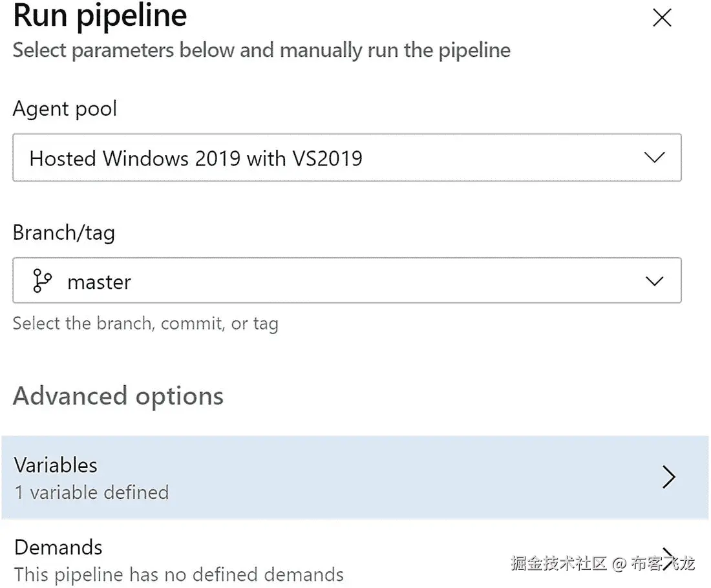Click the Variables row right chevron
Viewport: 711px width, 588px height.
point(668,478)
